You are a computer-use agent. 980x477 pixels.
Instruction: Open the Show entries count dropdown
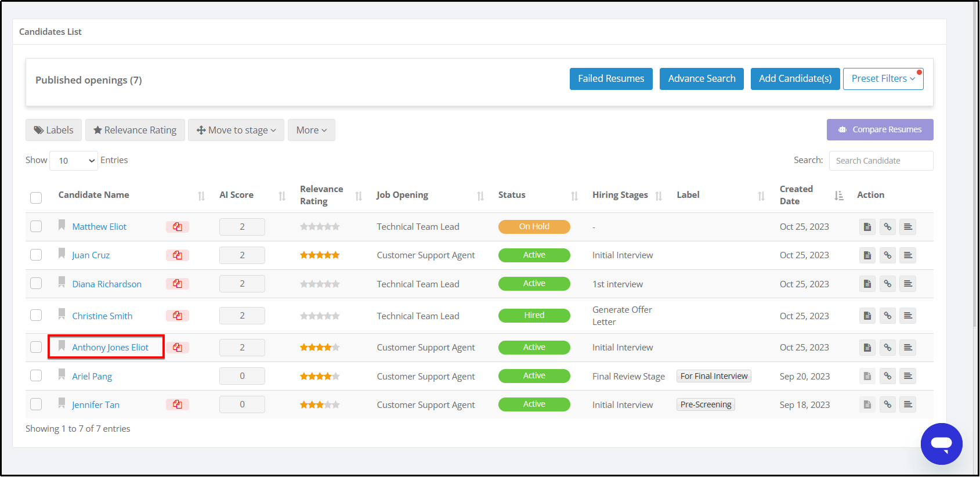74,161
